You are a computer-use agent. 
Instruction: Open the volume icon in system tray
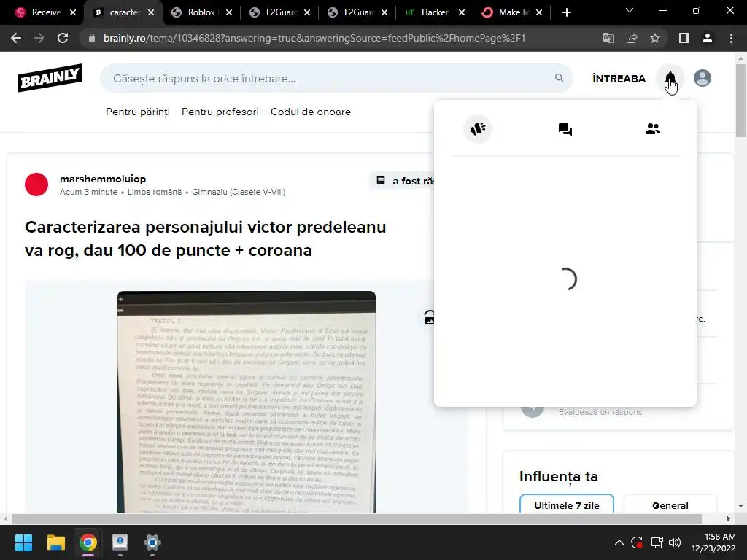(675, 542)
